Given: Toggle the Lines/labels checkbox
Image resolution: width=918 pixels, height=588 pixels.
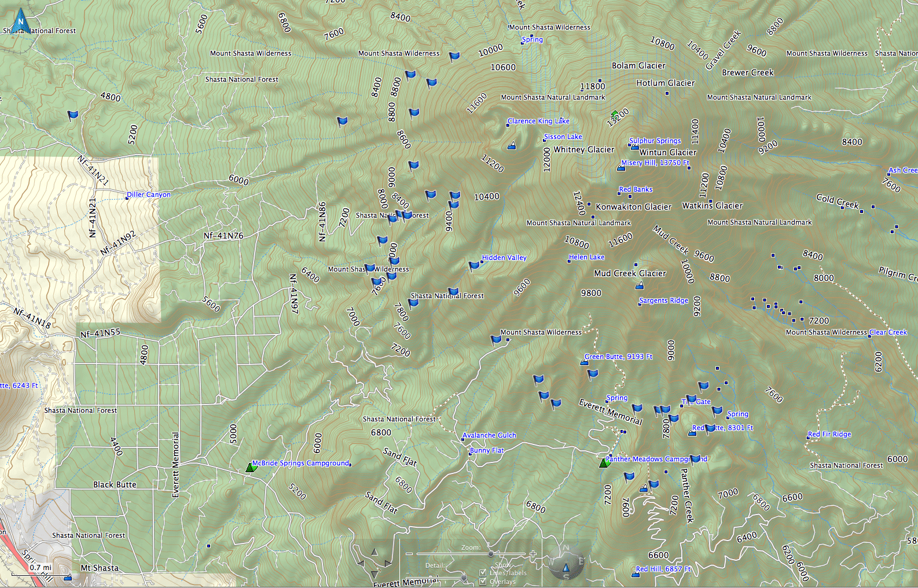Looking at the screenshot, I should coord(483,573).
